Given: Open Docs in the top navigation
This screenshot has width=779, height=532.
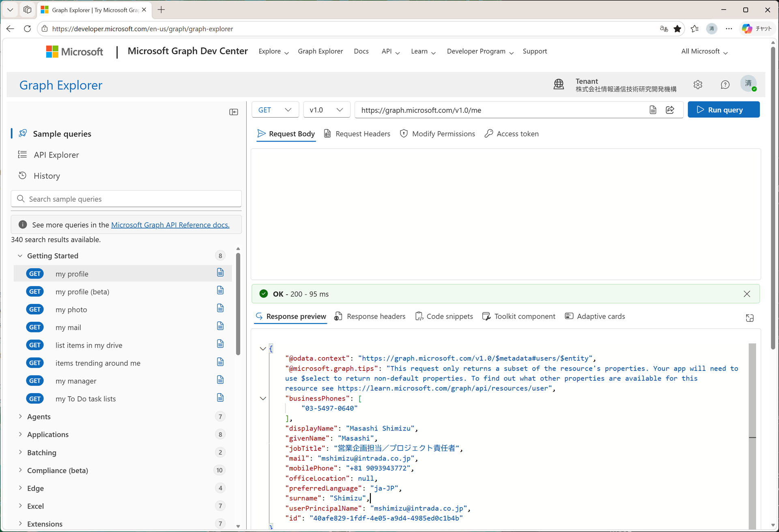Looking at the screenshot, I should 361,52.
